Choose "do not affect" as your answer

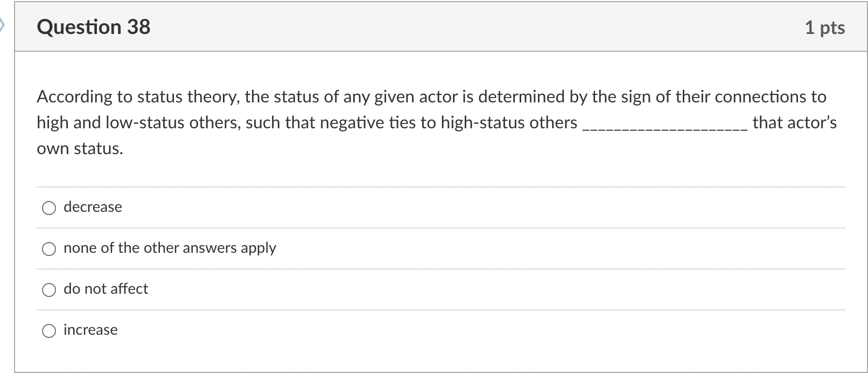[x=49, y=289]
